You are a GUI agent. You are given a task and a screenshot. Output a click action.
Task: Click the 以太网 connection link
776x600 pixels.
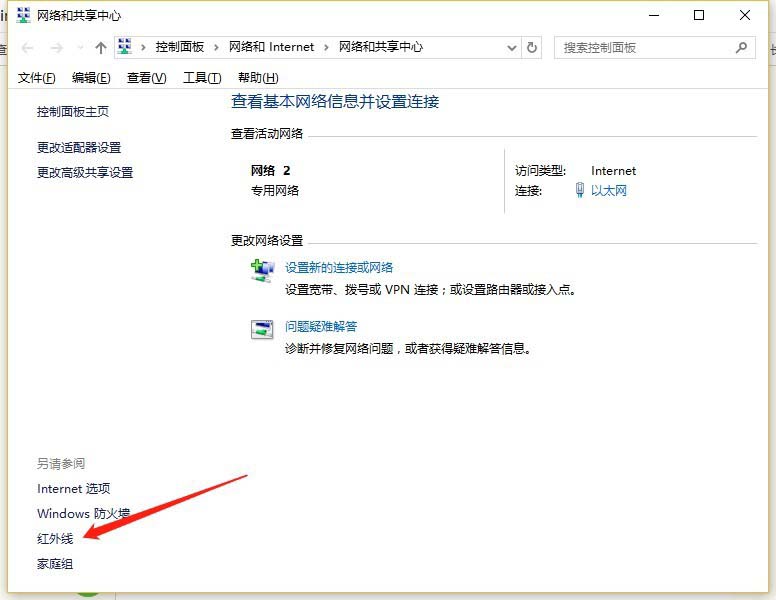pos(609,191)
